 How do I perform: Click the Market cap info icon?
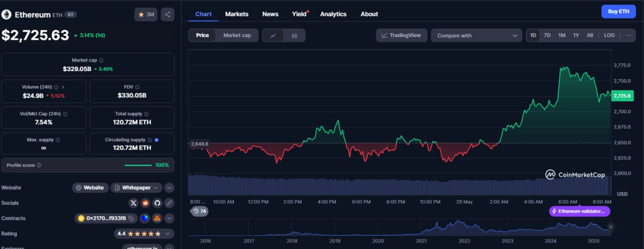click(x=101, y=60)
